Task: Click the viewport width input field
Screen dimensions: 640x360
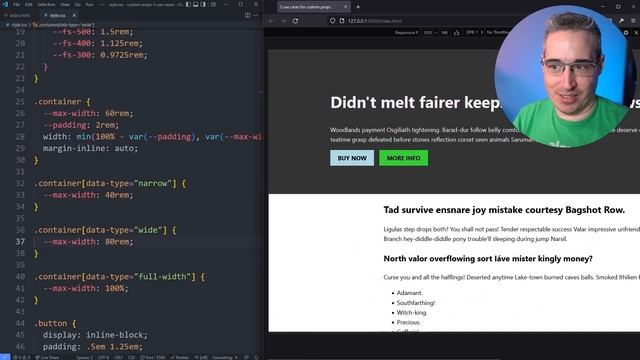Action: (x=427, y=33)
